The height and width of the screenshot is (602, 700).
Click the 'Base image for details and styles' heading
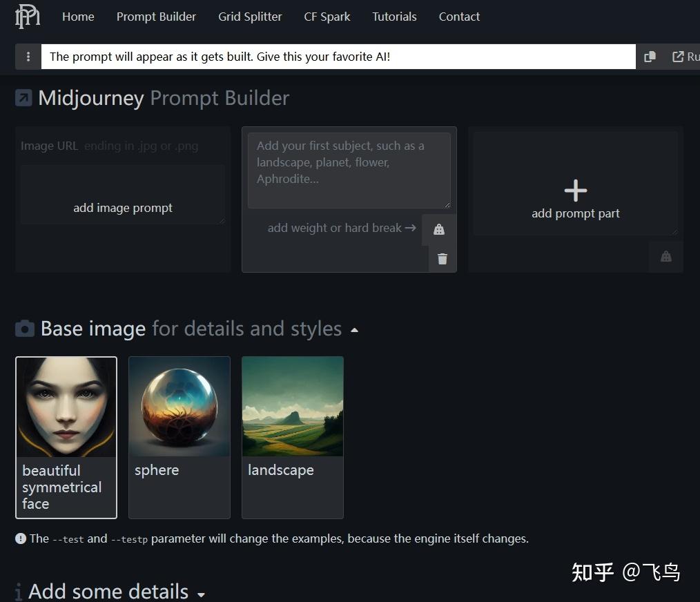coord(191,329)
